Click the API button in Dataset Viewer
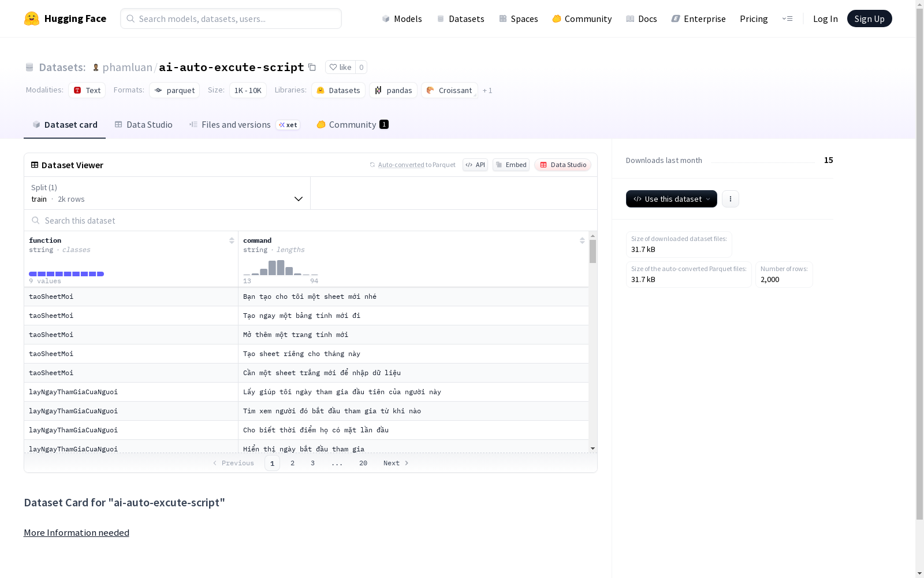Screen dimensions: 924x578 [475, 165]
